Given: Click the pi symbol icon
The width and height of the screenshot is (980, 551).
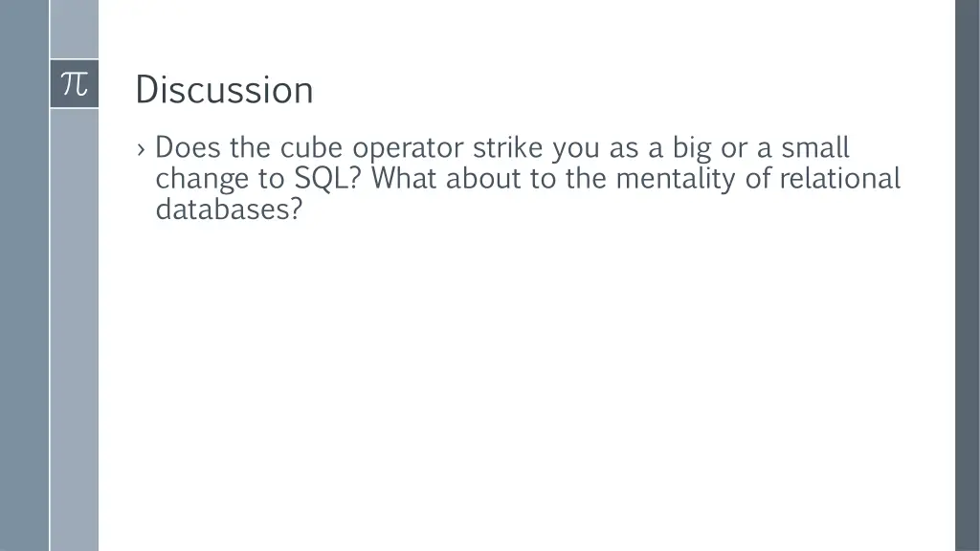Looking at the screenshot, I should (75, 84).
